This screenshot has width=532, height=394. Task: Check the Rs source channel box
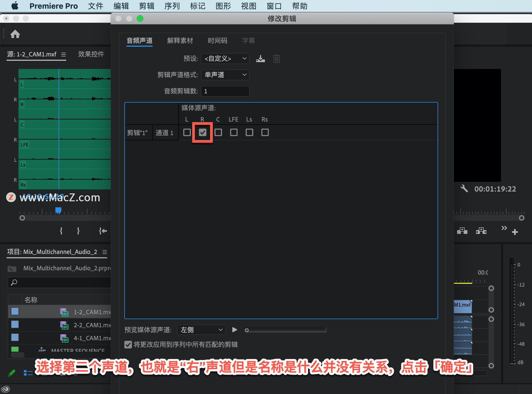click(x=265, y=132)
